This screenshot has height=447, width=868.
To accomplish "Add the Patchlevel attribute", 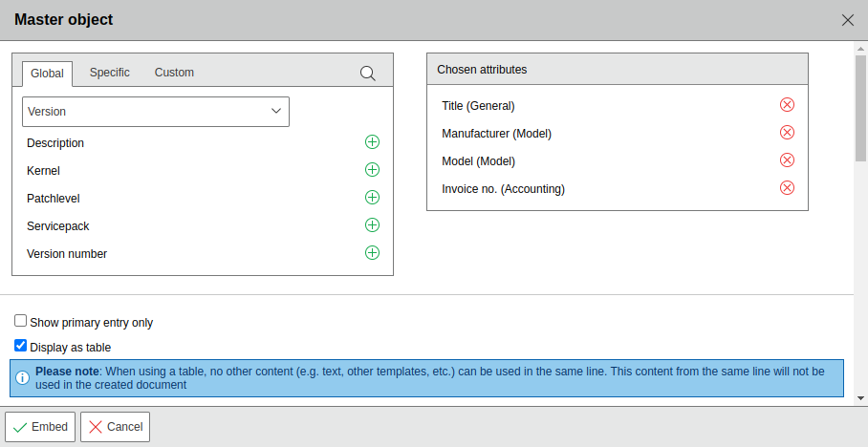I will coord(372,198).
